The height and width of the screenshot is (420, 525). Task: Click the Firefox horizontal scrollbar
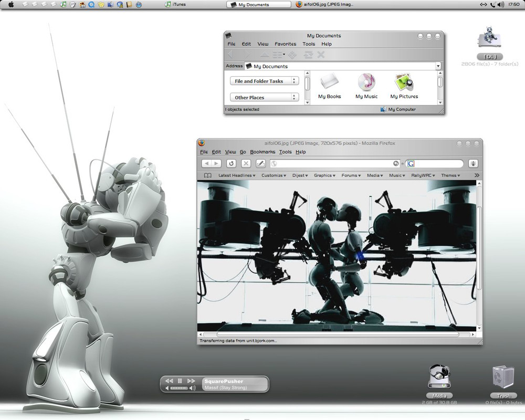coord(338,334)
